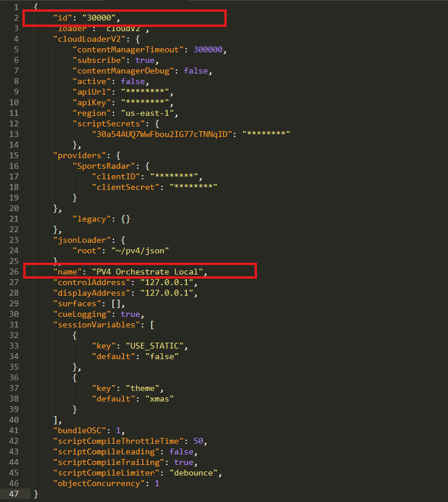
Task: Select the "USE_STATIC" value
Action: (155, 346)
